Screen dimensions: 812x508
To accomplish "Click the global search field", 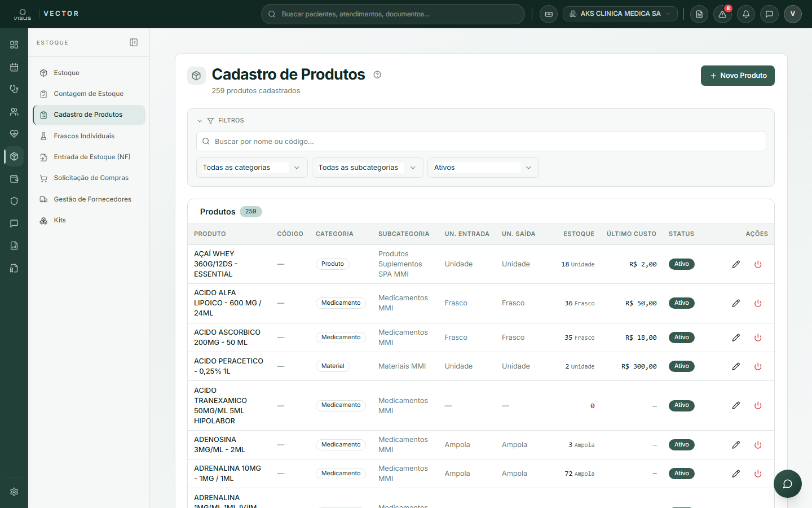I will coord(392,14).
